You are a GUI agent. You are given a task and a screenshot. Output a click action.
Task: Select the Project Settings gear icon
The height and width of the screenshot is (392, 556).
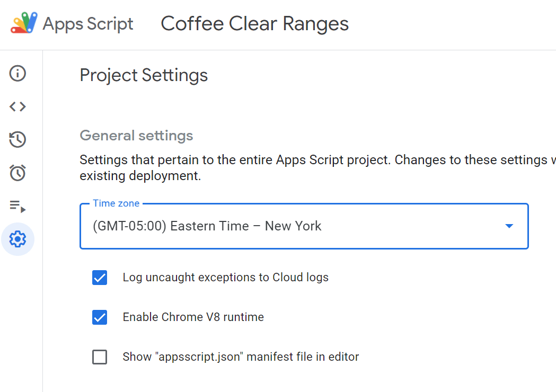(17, 239)
